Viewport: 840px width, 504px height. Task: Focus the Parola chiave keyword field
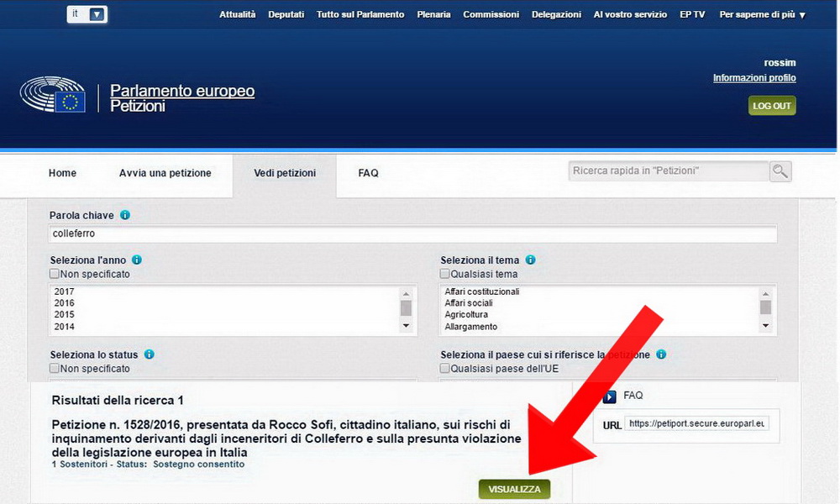pyautogui.click(x=412, y=234)
